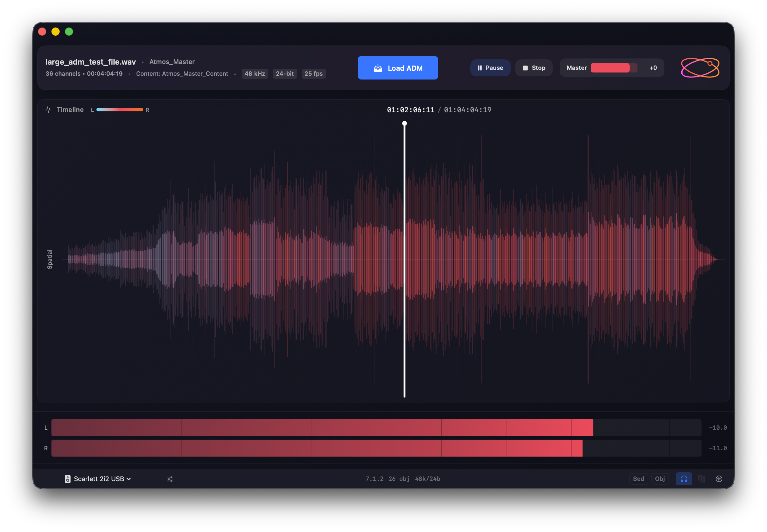Click the download icon on the Load ADM button
This screenshot has height=532, width=767.
pos(378,68)
